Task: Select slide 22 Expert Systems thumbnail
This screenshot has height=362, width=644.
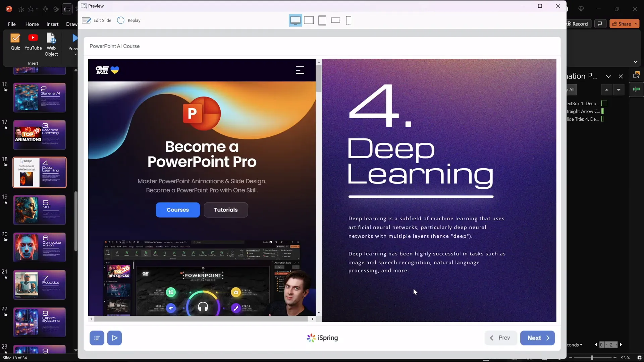Action: tap(40, 322)
